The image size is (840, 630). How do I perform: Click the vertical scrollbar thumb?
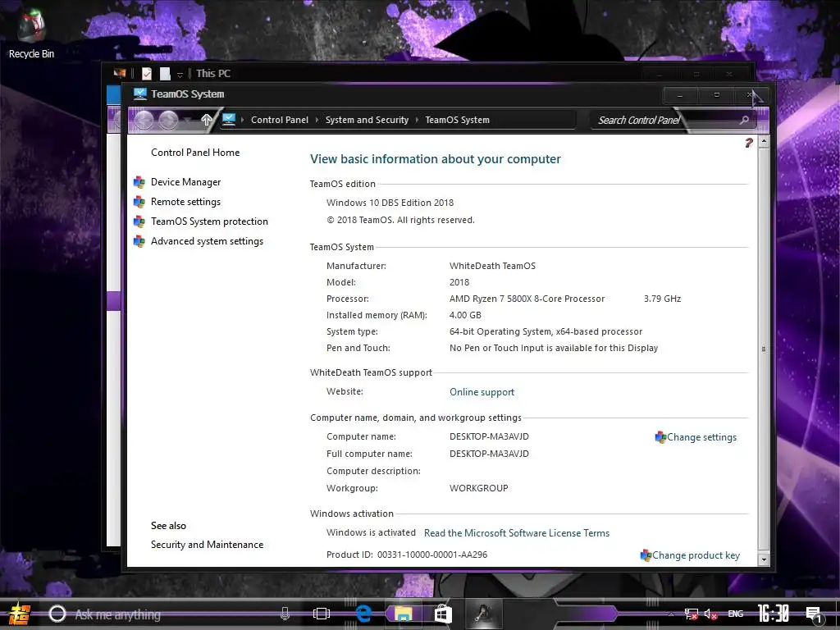(764, 349)
